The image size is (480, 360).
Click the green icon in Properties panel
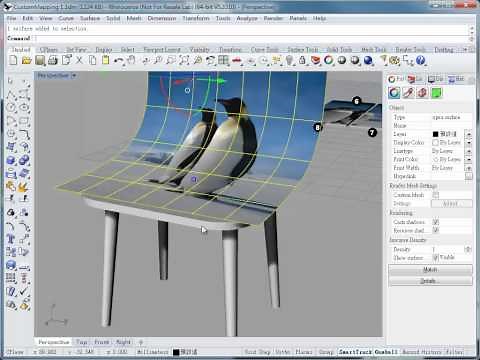436,93
